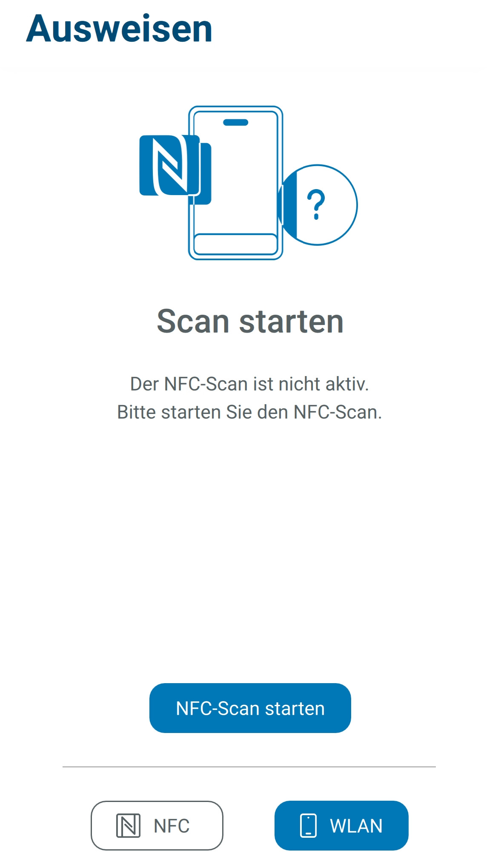
Task: Click the 'Bitte starten Sie den NFC-Scan.' text
Action: tap(249, 412)
